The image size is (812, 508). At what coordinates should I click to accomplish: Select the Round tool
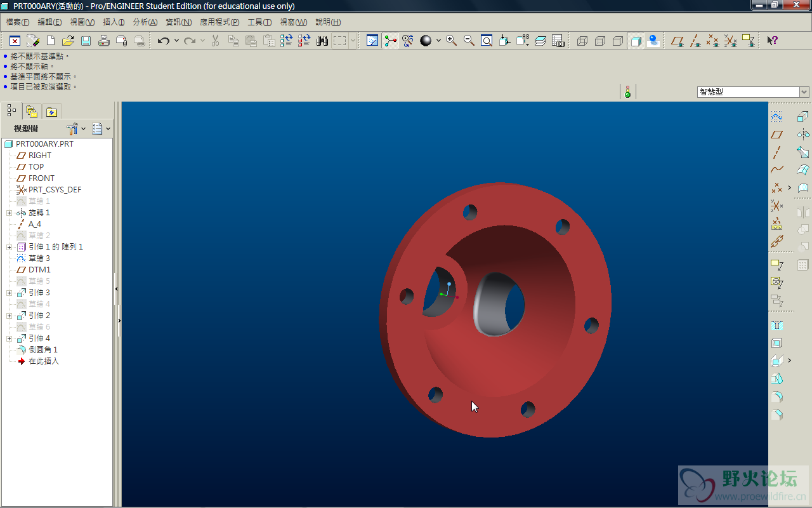click(x=776, y=397)
